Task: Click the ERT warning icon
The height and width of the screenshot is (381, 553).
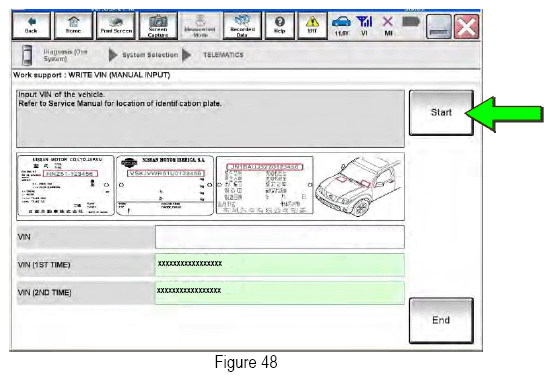Action: 312,25
